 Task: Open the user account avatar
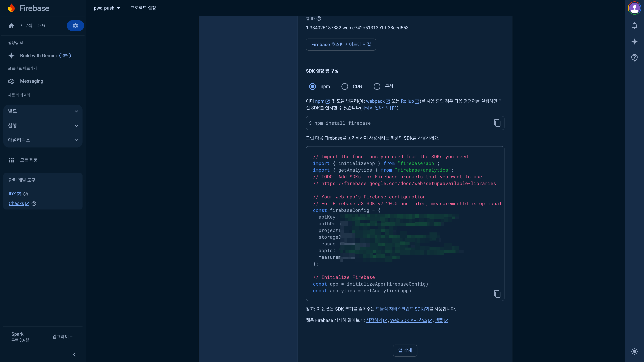pos(634,8)
